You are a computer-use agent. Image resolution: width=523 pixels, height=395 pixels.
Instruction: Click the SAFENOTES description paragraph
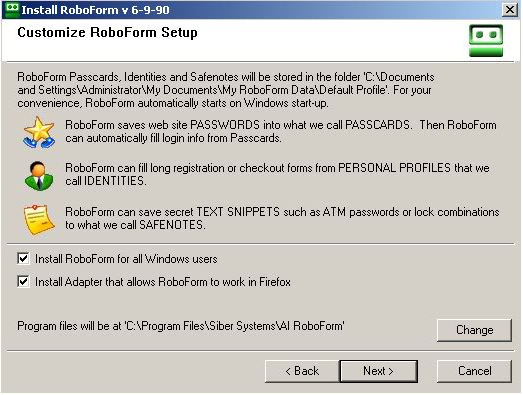tap(282, 219)
